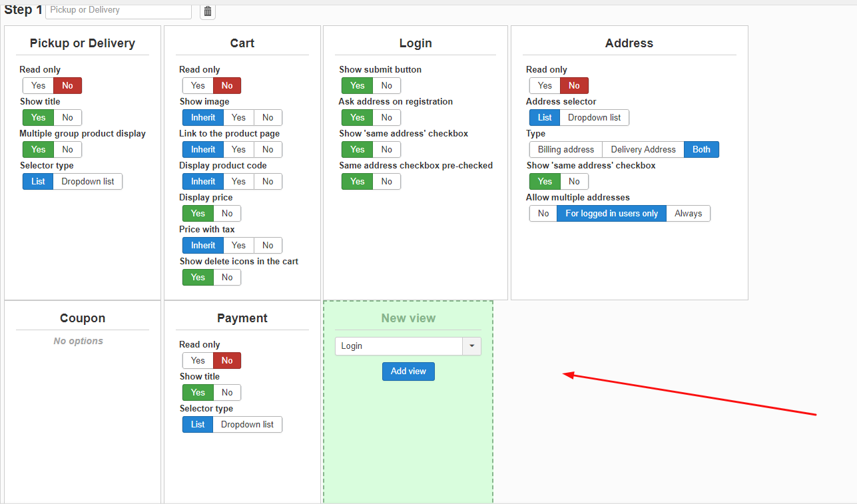The width and height of the screenshot is (857, 504).
Task: Set Pickup or Delivery Read only to No
Action: pyautogui.click(x=68, y=85)
